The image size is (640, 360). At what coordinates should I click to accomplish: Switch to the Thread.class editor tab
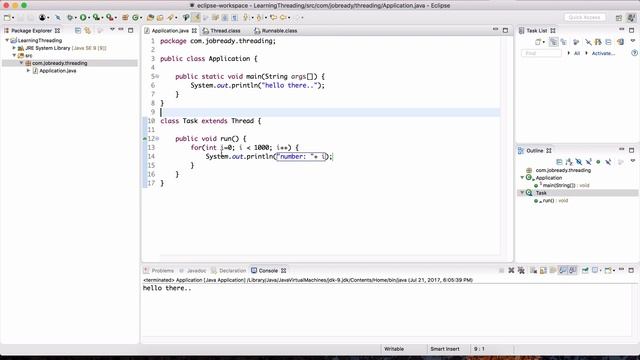pos(225,31)
